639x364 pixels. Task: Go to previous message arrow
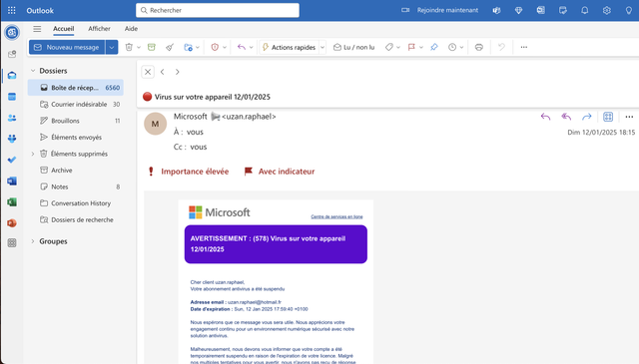coord(162,72)
